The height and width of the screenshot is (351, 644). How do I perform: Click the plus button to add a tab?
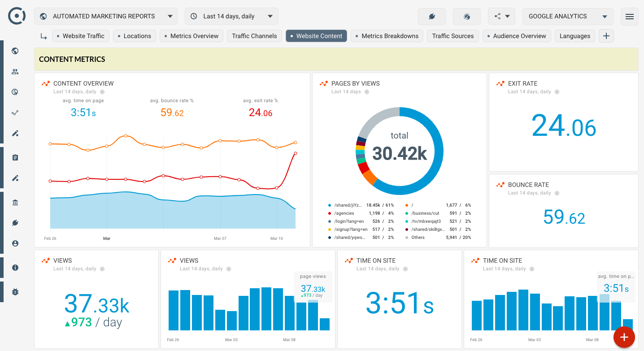point(606,35)
